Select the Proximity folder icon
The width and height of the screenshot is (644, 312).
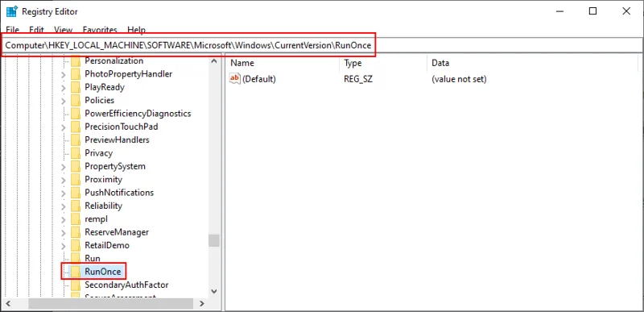pyautogui.click(x=76, y=179)
